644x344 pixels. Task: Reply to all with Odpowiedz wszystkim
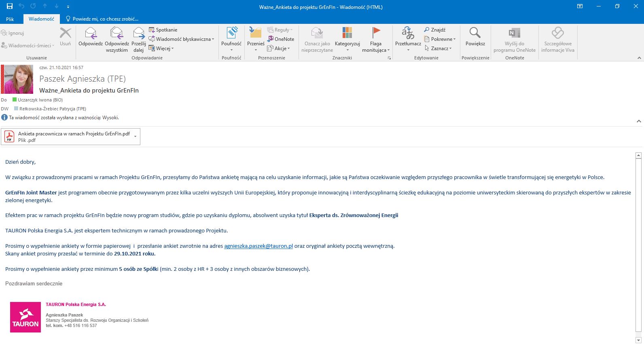click(117, 40)
